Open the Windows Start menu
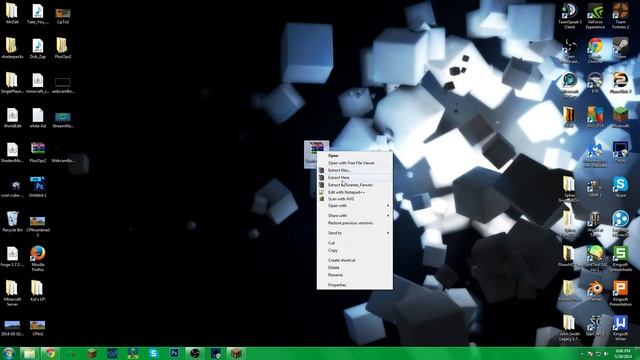 tap(9, 353)
